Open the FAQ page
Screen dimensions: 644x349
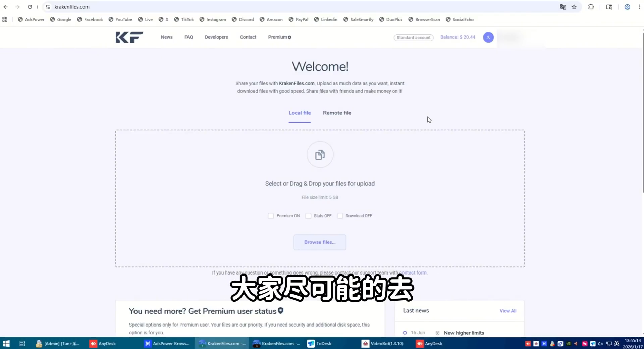coord(189,37)
